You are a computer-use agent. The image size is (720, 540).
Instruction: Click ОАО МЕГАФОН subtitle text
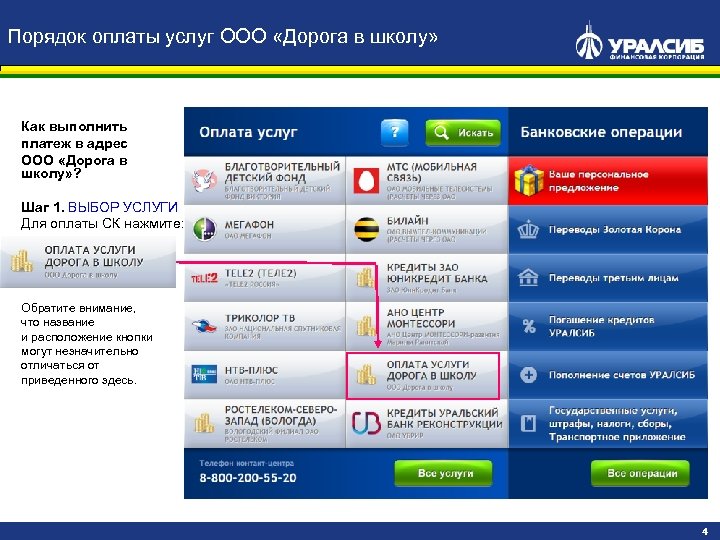pyautogui.click(x=248, y=236)
